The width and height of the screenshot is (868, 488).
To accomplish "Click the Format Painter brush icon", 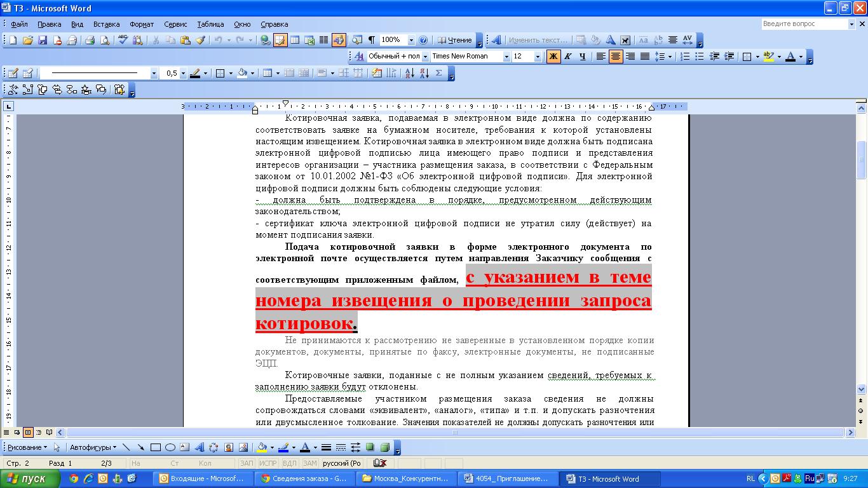I will click(x=200, y=40).
